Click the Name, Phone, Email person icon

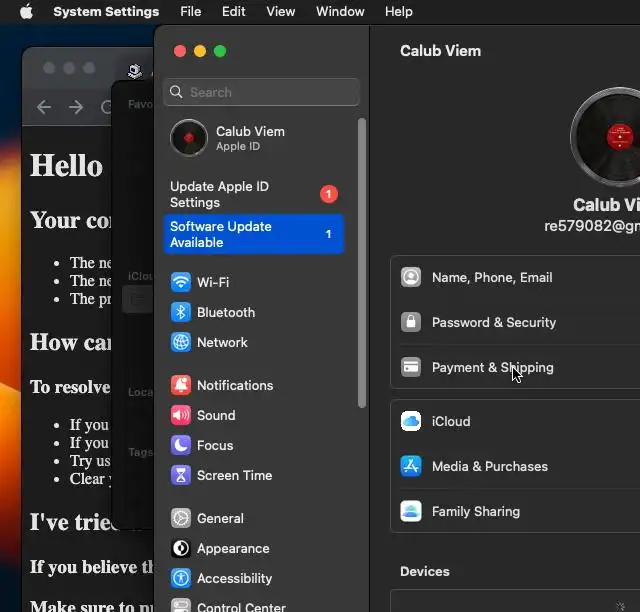(411, 278)
